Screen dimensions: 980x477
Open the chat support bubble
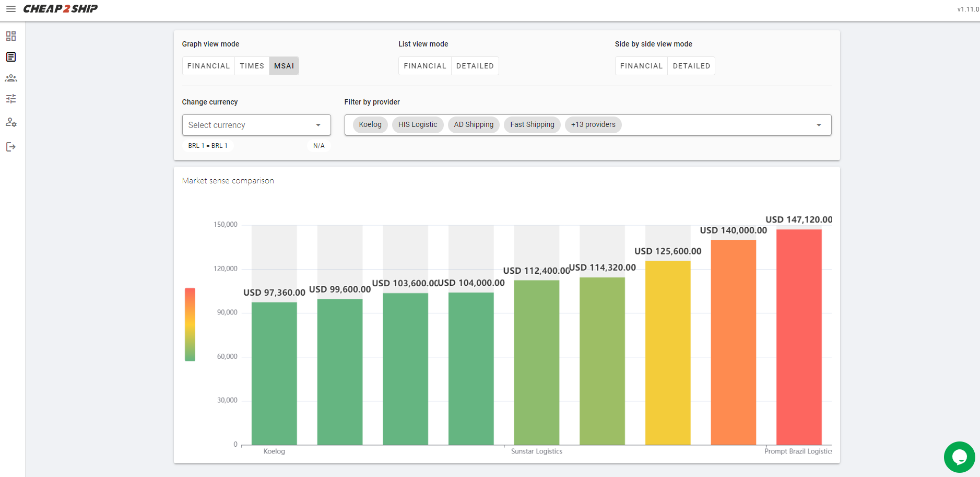tap(959, 457)
